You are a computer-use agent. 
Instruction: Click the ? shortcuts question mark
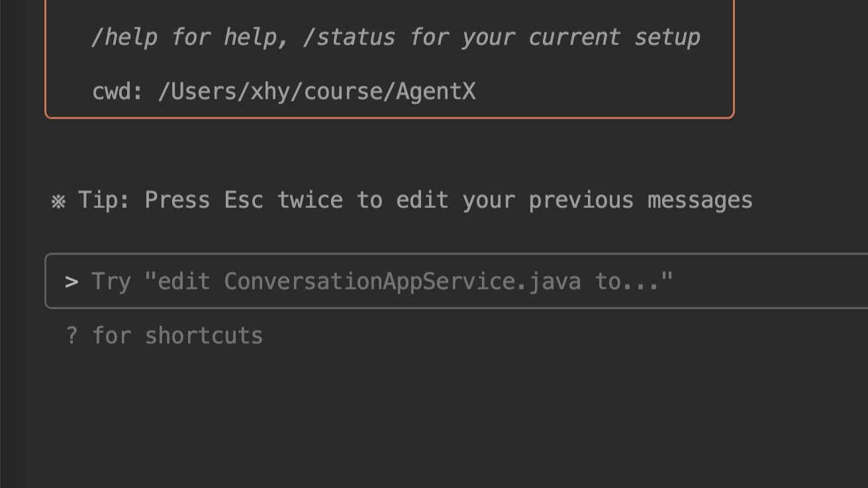tap(72, 336)
